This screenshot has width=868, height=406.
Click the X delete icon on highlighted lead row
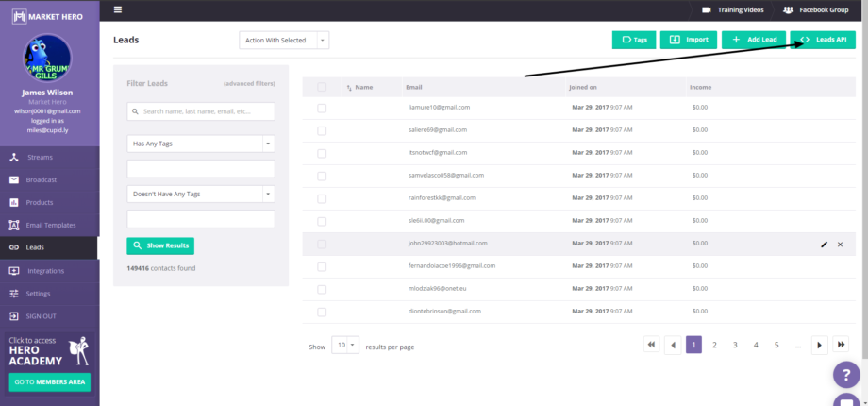840,244
